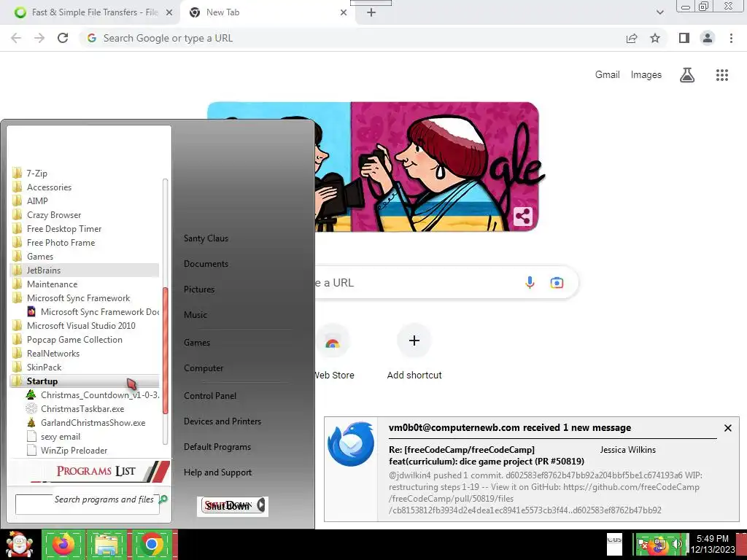Click the share page icon in address bar

tap(632, 38)
